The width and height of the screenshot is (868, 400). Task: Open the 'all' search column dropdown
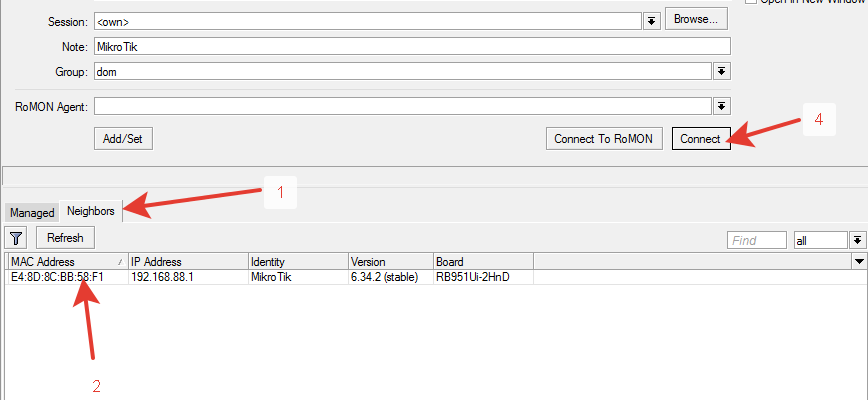coord(857,240)
